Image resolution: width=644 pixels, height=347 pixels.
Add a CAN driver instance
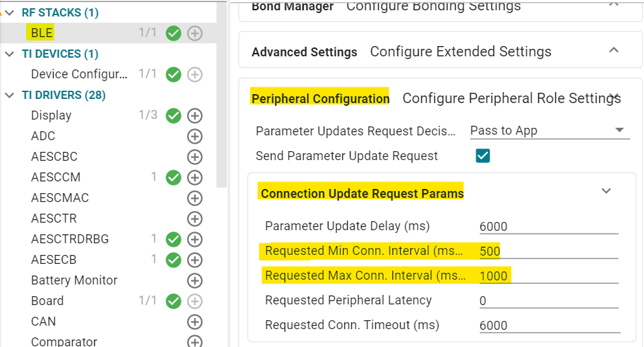pyautogui.click(x=195, y=322)
